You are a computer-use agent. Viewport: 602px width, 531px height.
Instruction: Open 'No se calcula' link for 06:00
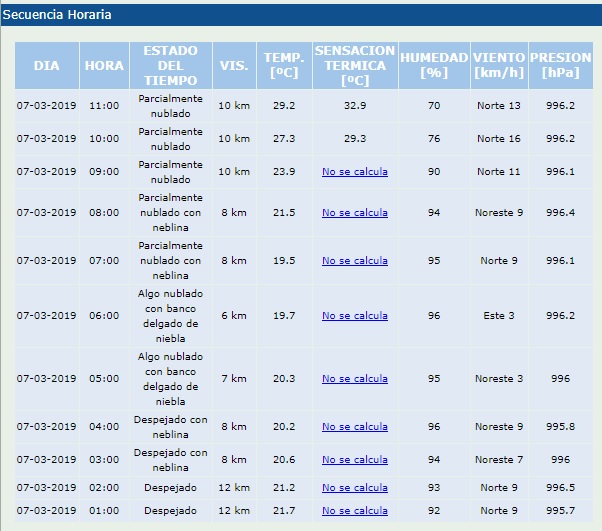click(x=355, y=316)
